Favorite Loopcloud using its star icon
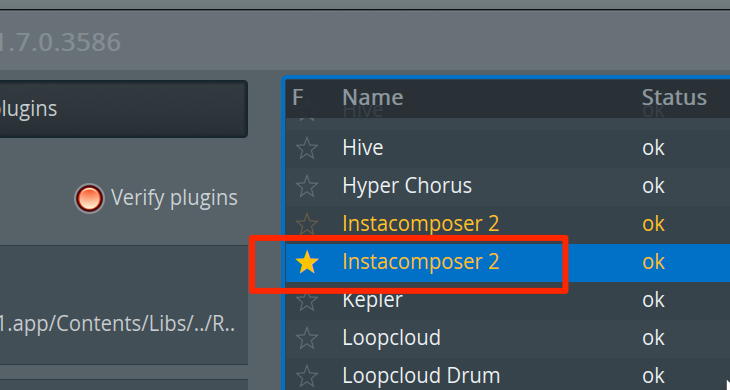Viewport: 730px width, 390px height. click(307, 338)
